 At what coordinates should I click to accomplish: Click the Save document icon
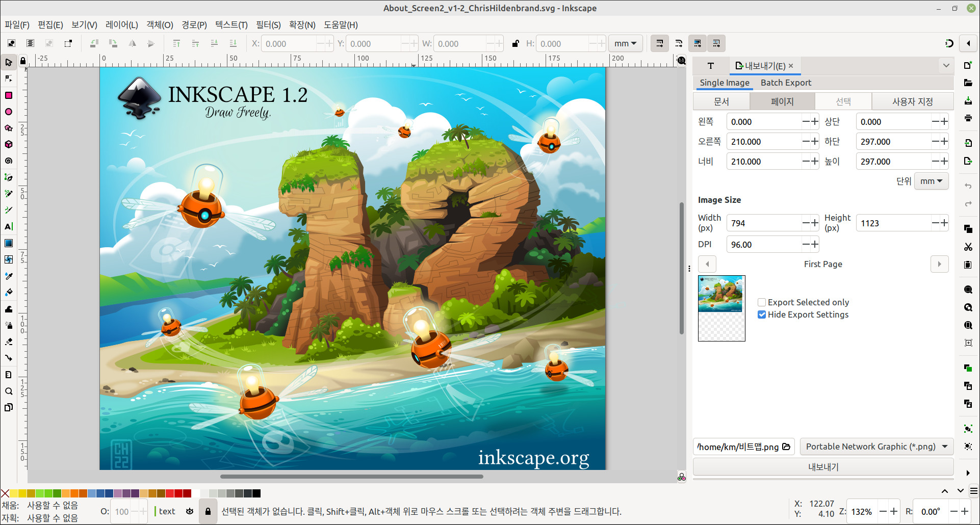968,100
